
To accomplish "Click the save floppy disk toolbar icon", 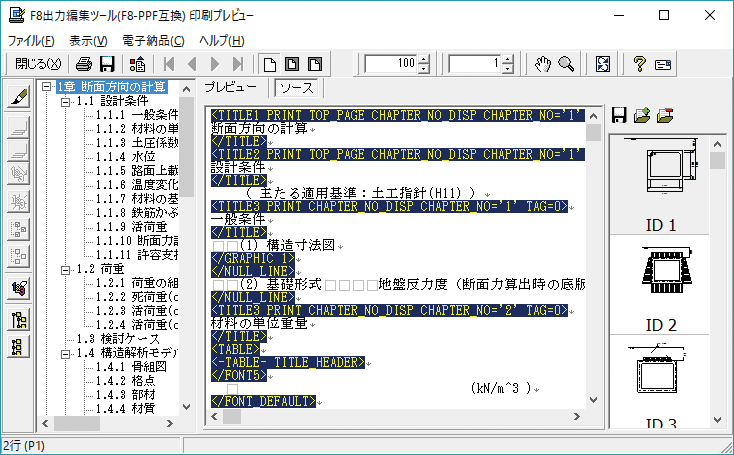I will tap(107, 64).
